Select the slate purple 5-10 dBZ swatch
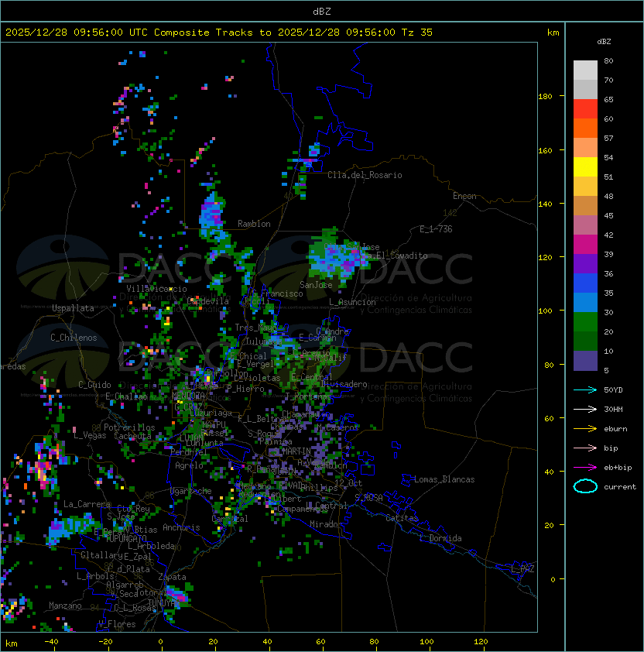 (x=585, y=360)
